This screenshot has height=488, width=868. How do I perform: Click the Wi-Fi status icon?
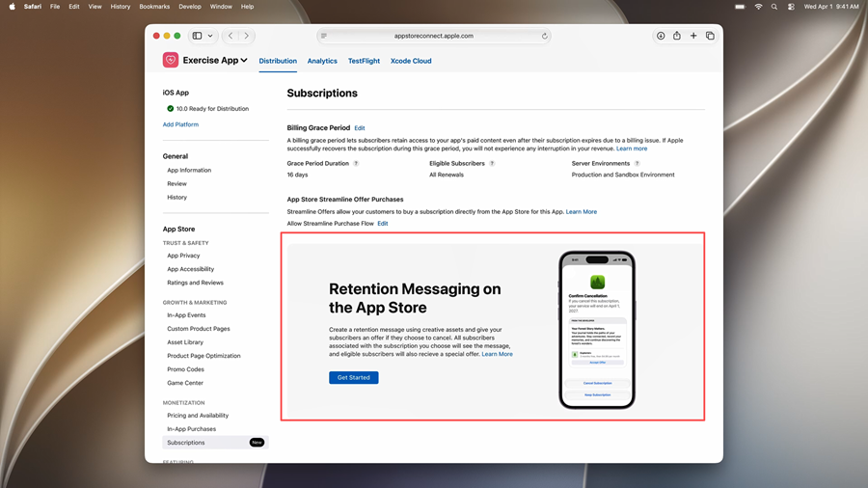pos(758,7)
